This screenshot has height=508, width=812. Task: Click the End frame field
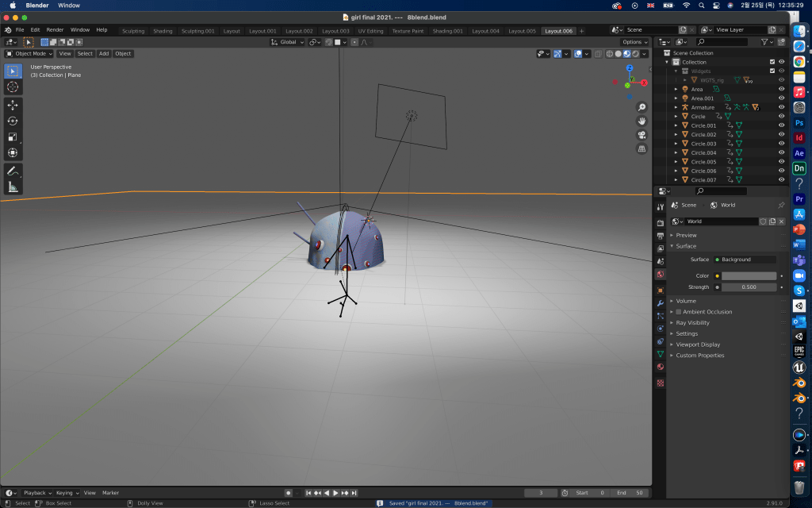coord(630,493)
